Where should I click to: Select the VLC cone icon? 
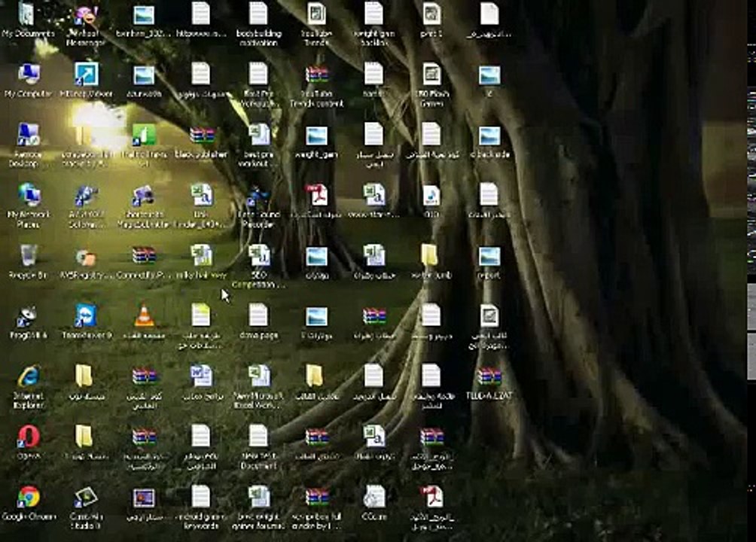[x=144, y=316]
